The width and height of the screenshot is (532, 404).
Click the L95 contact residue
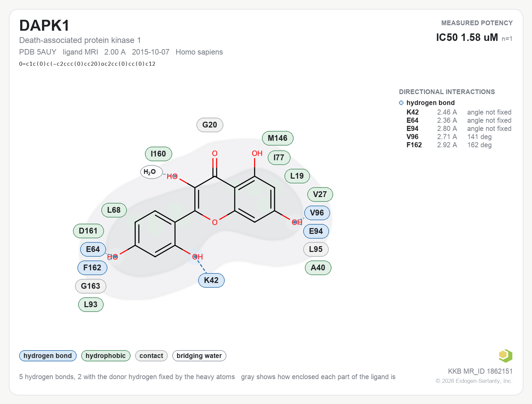316,249
